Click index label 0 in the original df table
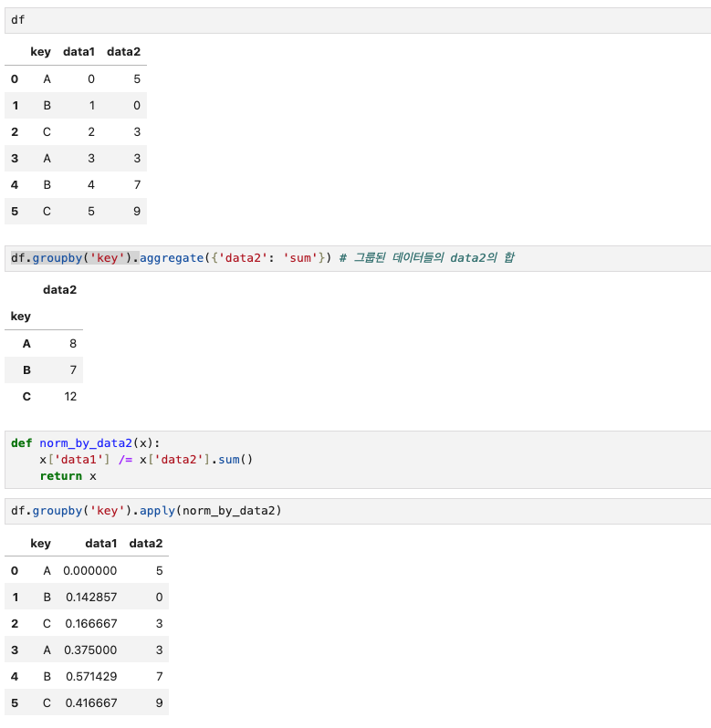The image size is (711, 728). click(15, 79)
